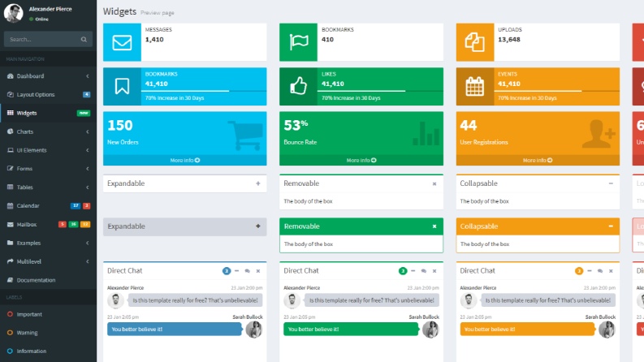Click the blue "You better believe it!" message

click(x=175, y=330)
